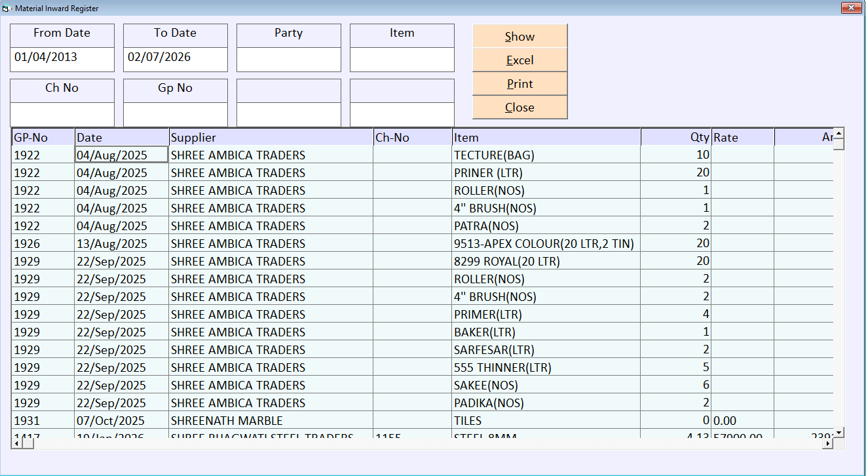
Task: Click the 0.00 rate cell
Action: click(743, 420)
